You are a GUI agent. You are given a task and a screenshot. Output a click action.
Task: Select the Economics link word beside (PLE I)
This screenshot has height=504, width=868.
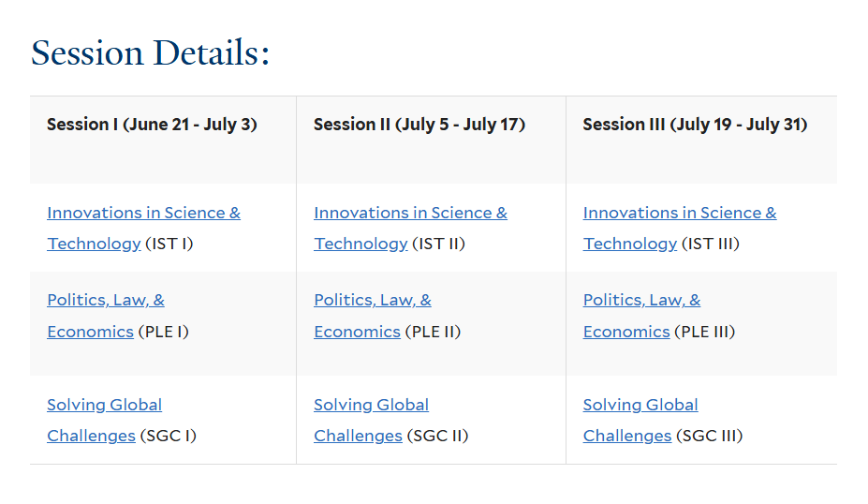click(x=90, y=332)
